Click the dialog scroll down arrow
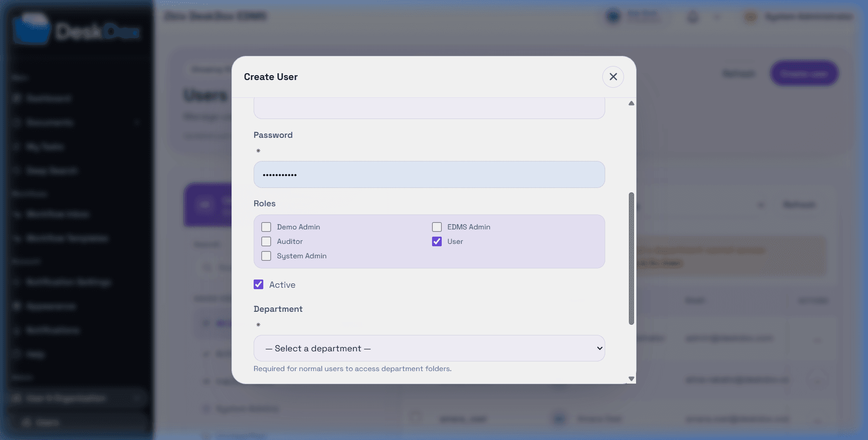 (631, 379)
